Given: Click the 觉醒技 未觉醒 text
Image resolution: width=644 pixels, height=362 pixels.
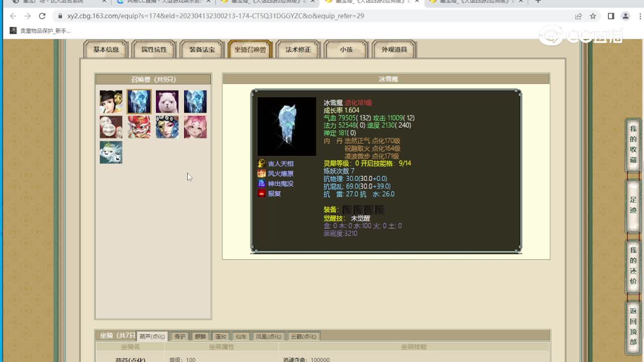Looking at the screenshot, I should tap(347, 218).
